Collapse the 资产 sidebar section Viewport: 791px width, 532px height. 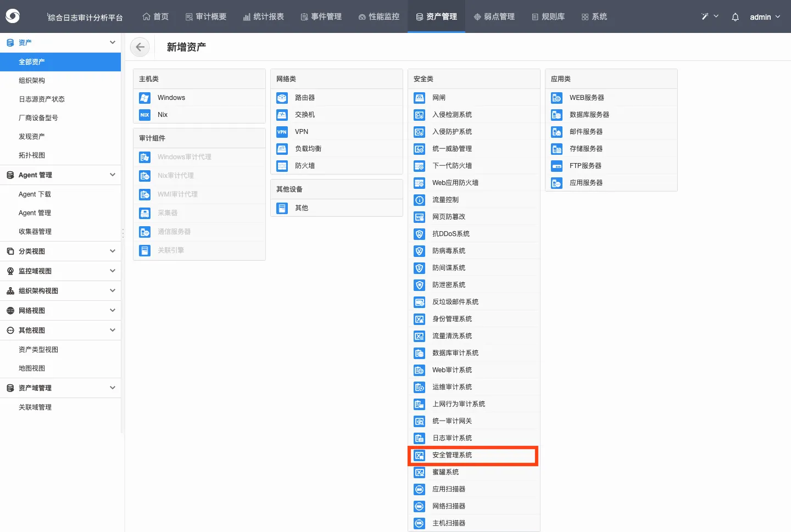point(112,42)
